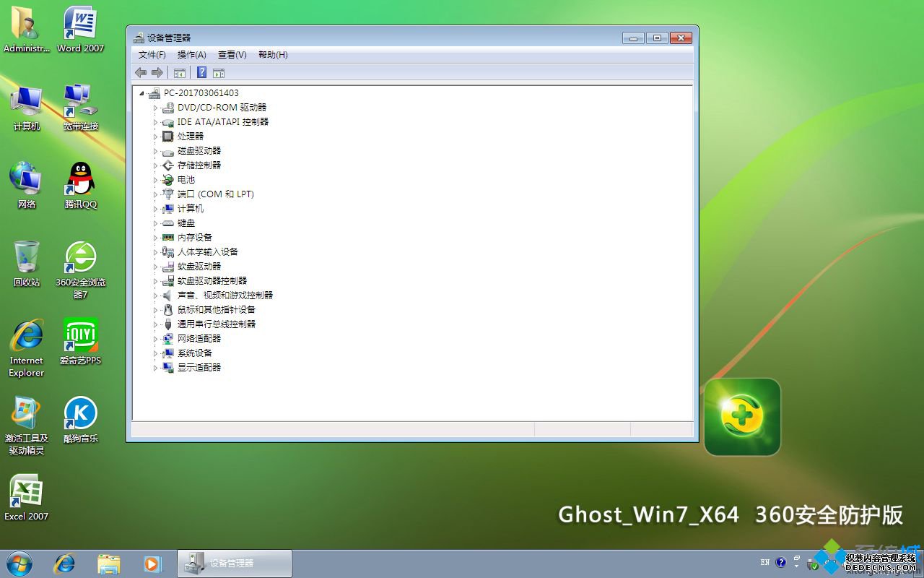This screenshot has height=578, width=924.
Task: Expand the 处理器 category
Action: pyautogui.click(x=155, y=137)
